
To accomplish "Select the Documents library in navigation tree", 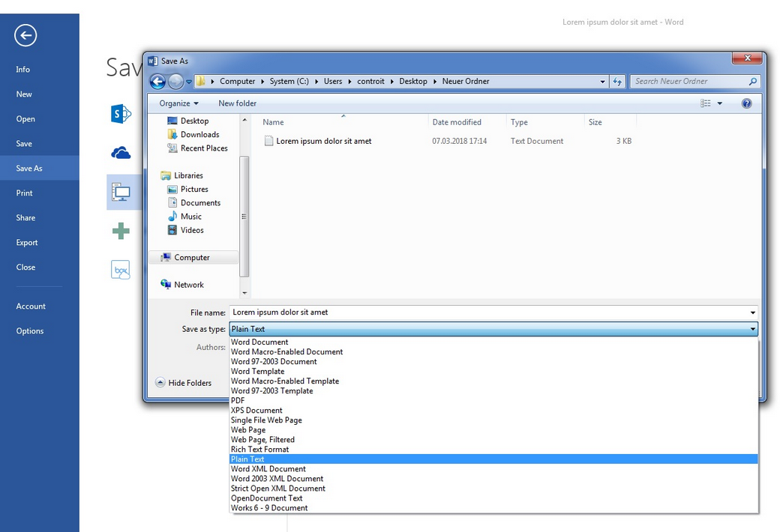I will (200, 203).
